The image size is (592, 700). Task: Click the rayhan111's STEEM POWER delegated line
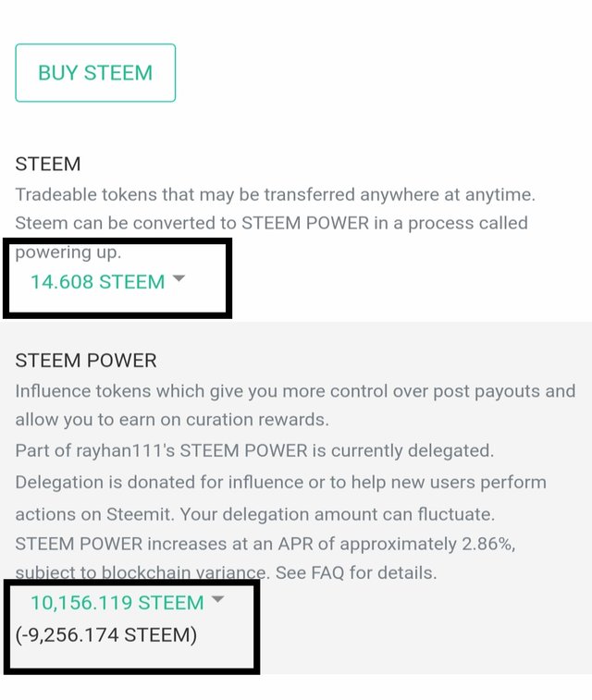tap(254, 450)
